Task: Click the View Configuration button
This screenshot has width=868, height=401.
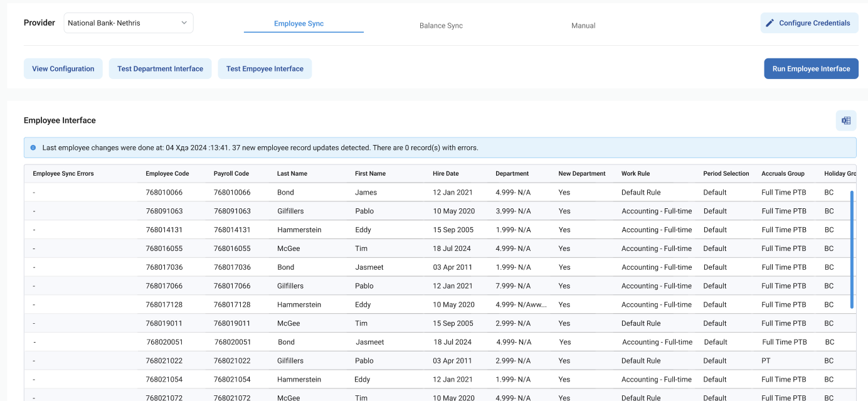Action: click(x=63, y=69)
